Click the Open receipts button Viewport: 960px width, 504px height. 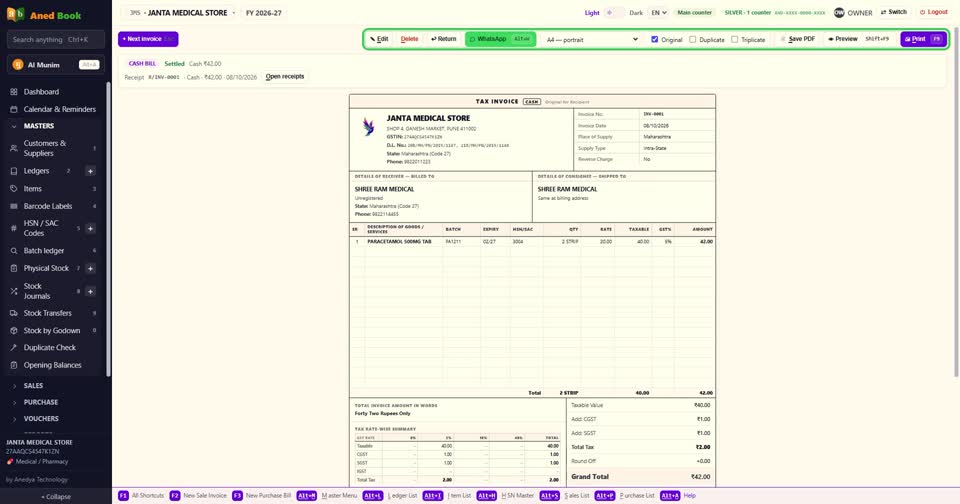pyautogui.click(x=285, y=77)
